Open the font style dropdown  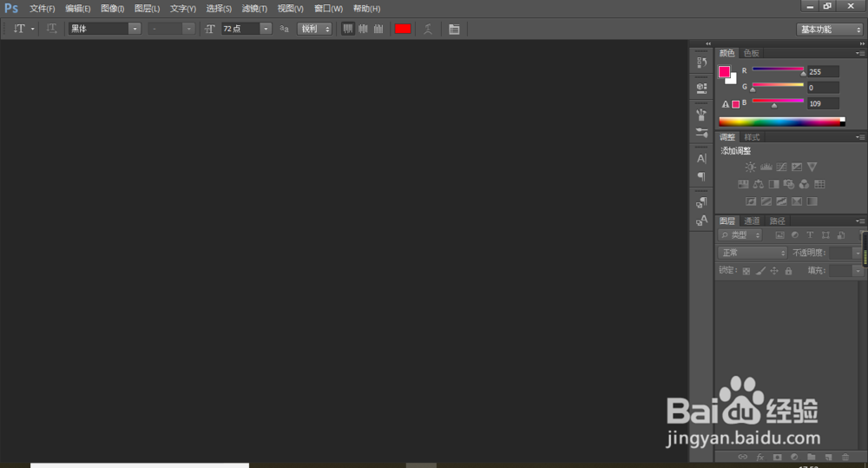pyautogui.click(x=188, y=29)
